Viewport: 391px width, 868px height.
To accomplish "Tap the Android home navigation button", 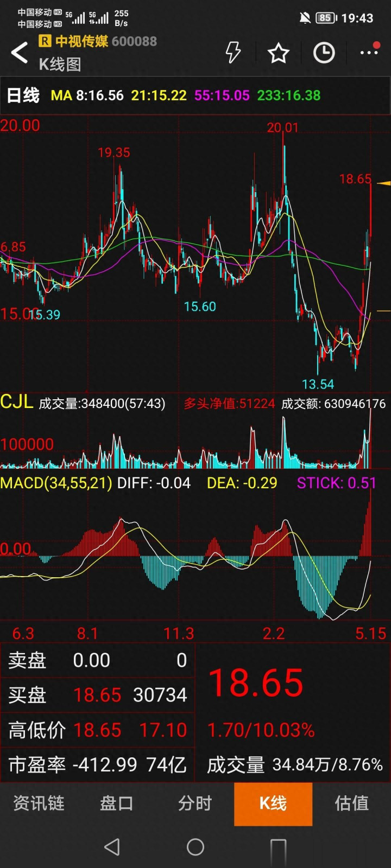I will coord(195,847).
